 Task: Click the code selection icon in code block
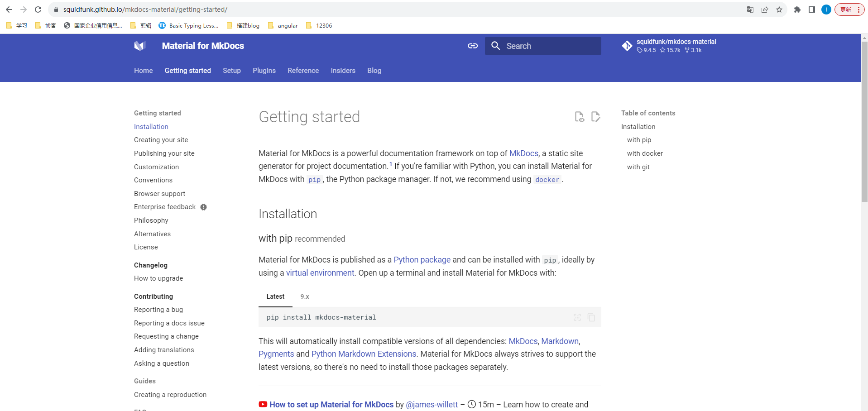coord(577,317)
